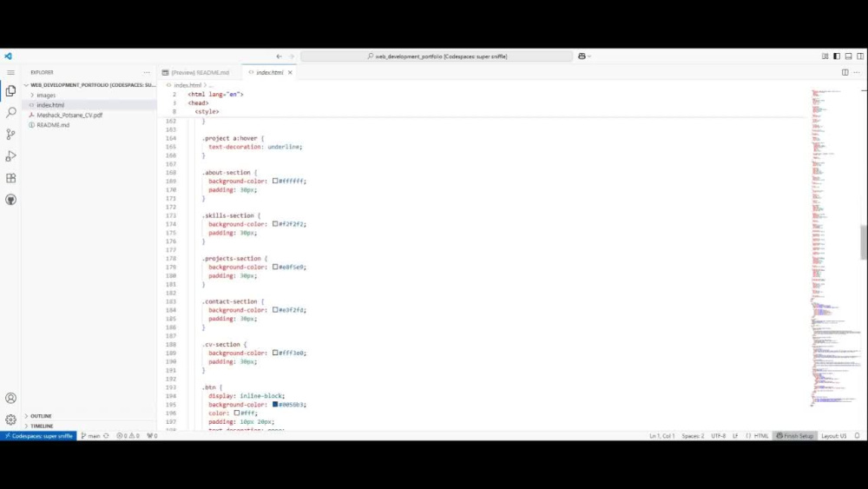Click the LF end-of-line status
This screenshot has width=868, height=489.
click(x=735, y=436)
